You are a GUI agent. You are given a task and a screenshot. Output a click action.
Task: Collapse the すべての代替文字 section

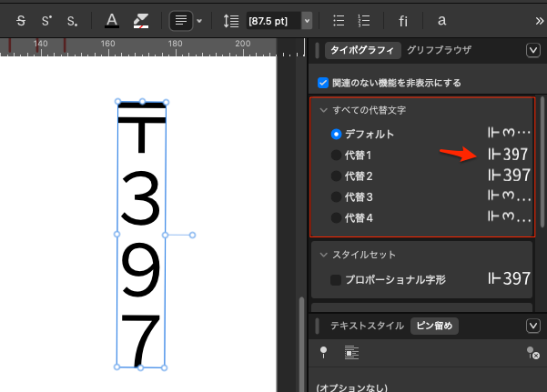[323, 110]
